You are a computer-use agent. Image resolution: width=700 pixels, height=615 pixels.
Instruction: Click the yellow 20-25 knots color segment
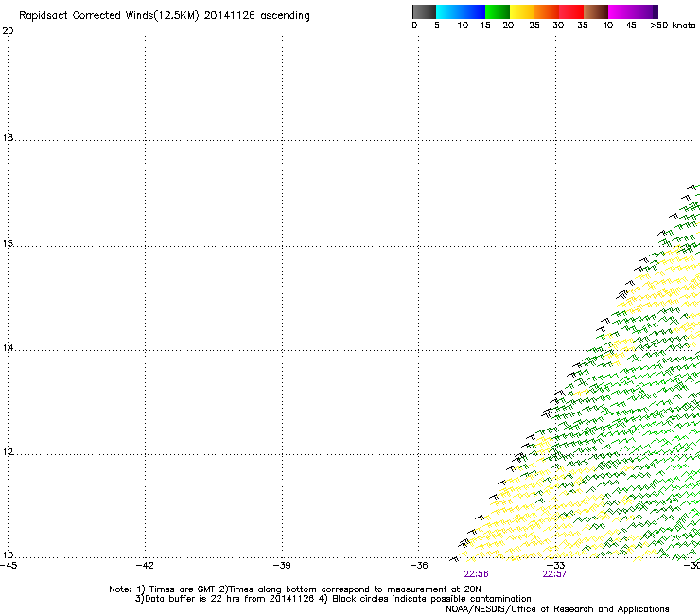(x=522, y=11)
